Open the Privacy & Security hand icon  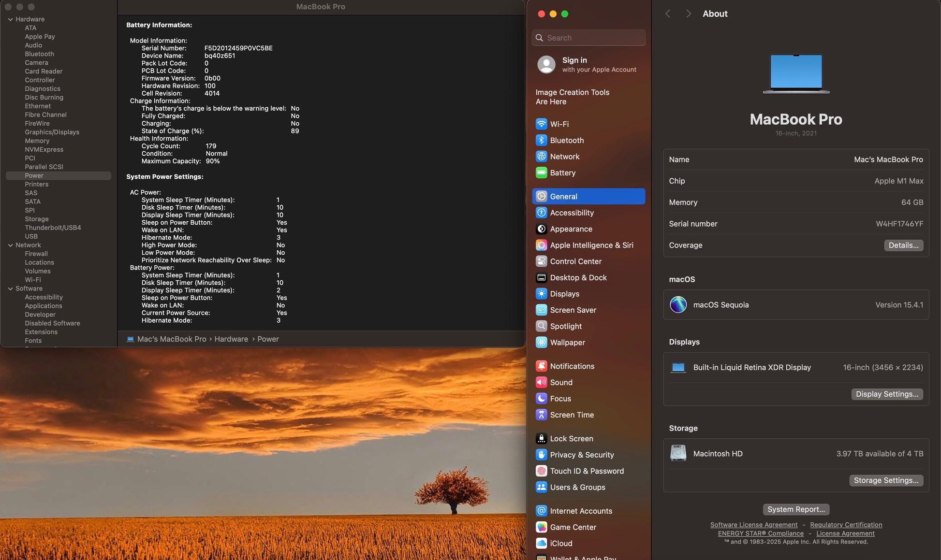[541, 455]
